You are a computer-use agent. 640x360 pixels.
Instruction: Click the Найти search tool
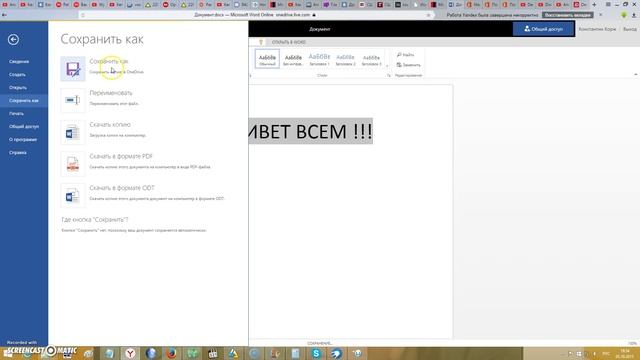tap(405, 55)
